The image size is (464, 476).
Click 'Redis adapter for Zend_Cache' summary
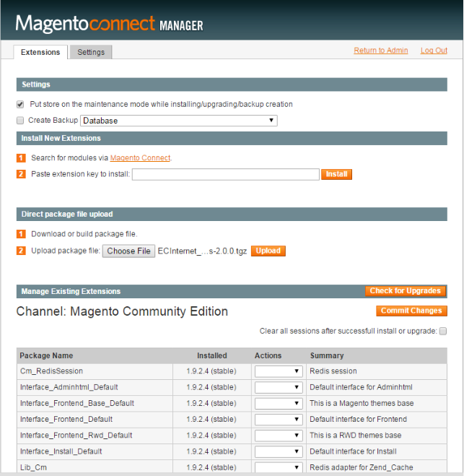362,467
